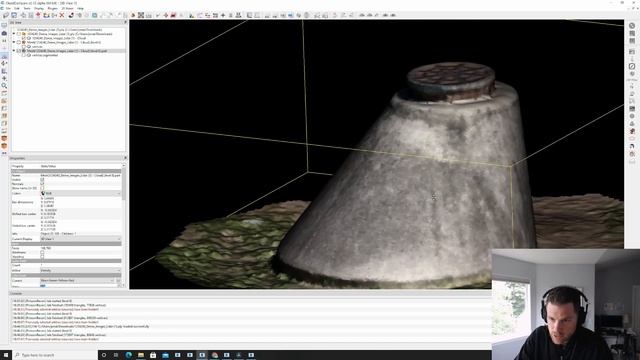Open the Help menu
This screenshot has height=360, width=640.
(x=80, y=8)
